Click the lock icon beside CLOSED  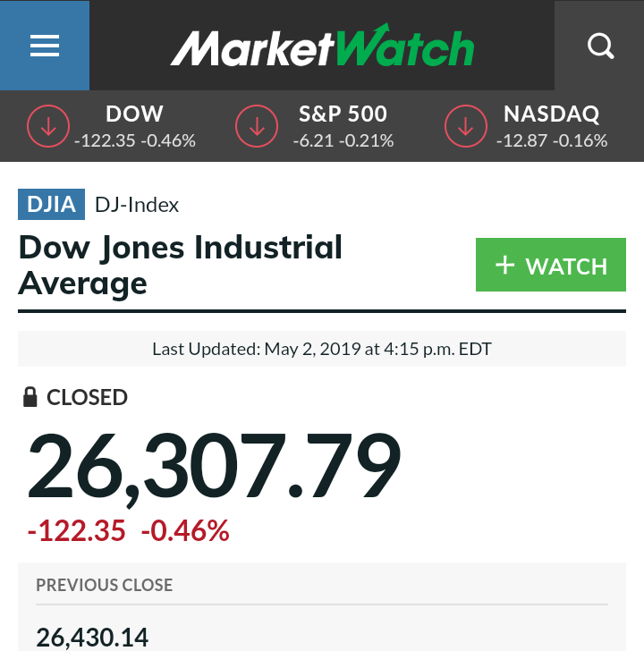[x=30, y=397]
